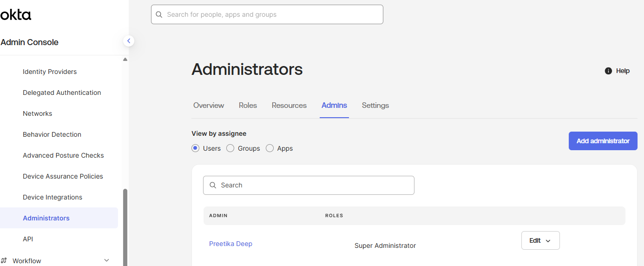This screenshot has width=644, height=266.
Task: Open the Preetika Deep admin link
Action: pos(230,244)
